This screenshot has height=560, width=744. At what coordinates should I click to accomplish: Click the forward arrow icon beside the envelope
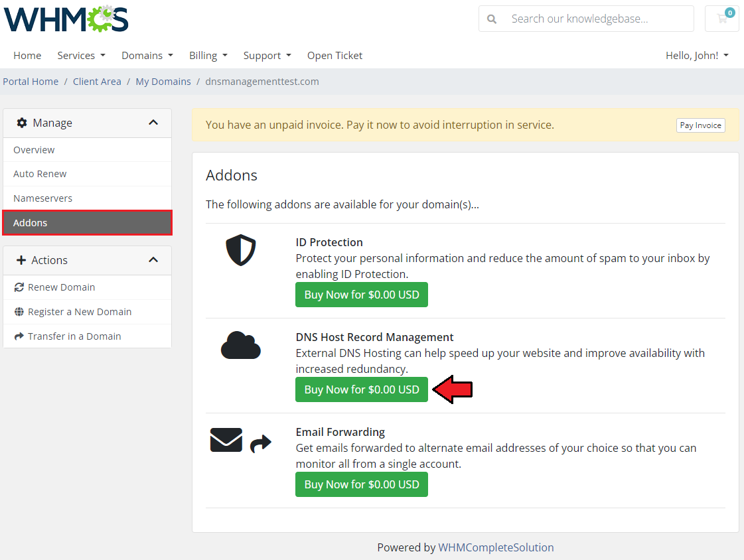click(260, 444)
